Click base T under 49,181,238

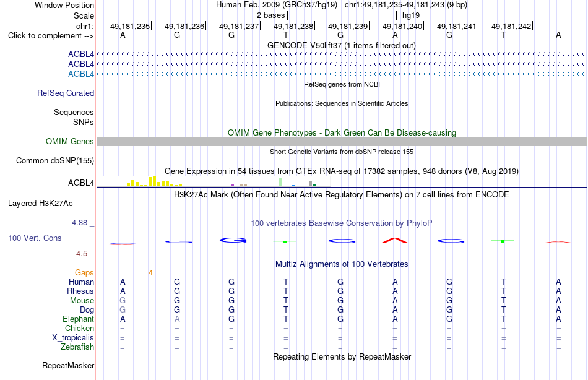(x=286, y=35)
